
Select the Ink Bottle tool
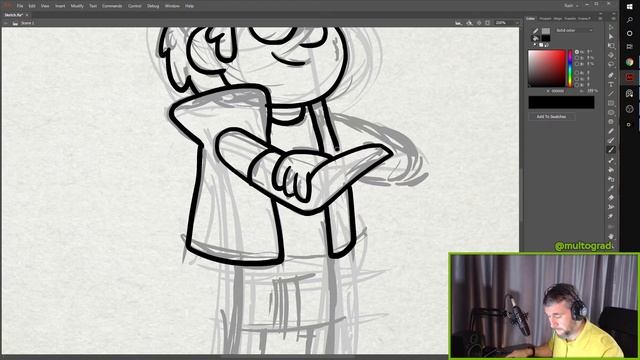(611, 179)
